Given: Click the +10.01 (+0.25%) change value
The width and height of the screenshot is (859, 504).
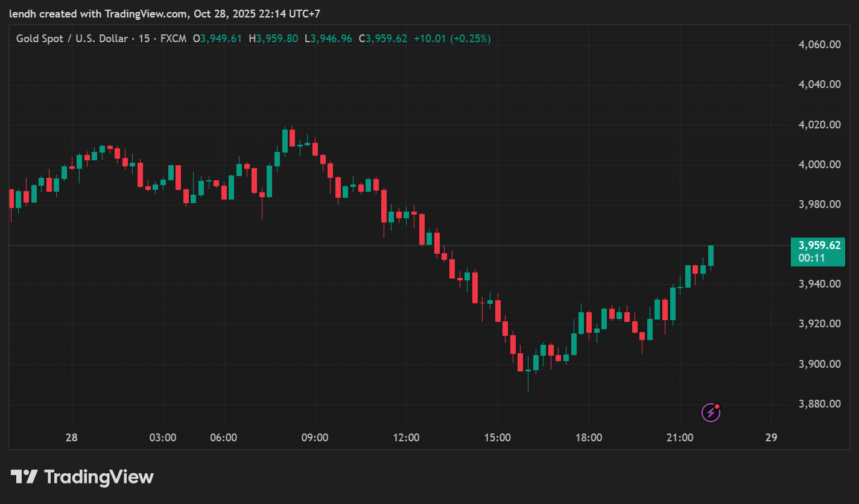Looking at the screenshot, I should click(452, 39).
